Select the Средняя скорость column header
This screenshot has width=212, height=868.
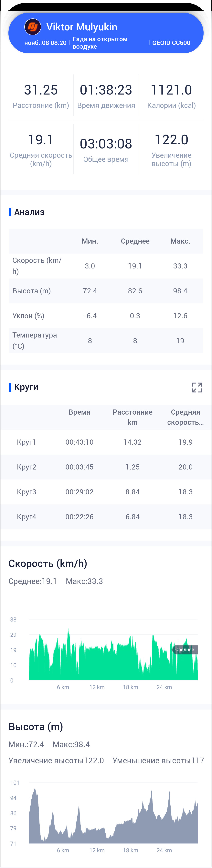point(185,417)
